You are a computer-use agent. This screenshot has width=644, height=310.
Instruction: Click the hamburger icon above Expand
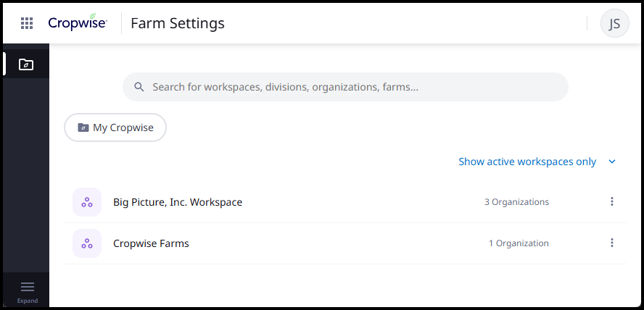pos(27,287)
